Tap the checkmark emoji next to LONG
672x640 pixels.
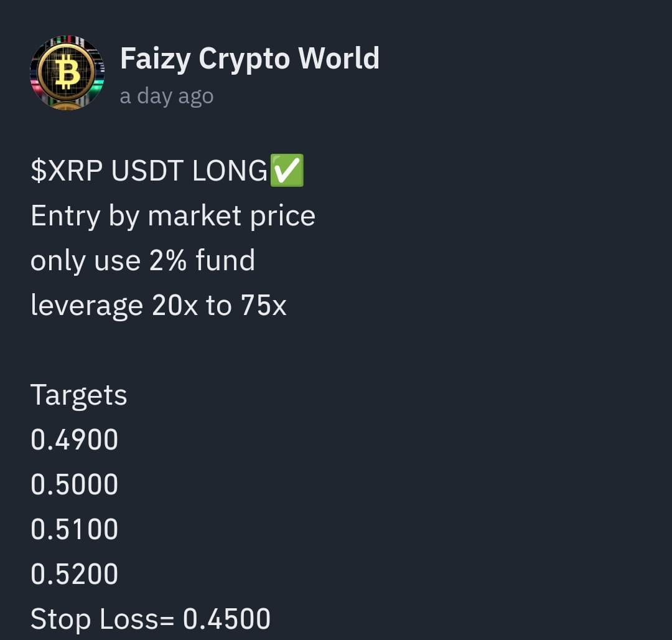pyautogui.click(x=286, y=171)
